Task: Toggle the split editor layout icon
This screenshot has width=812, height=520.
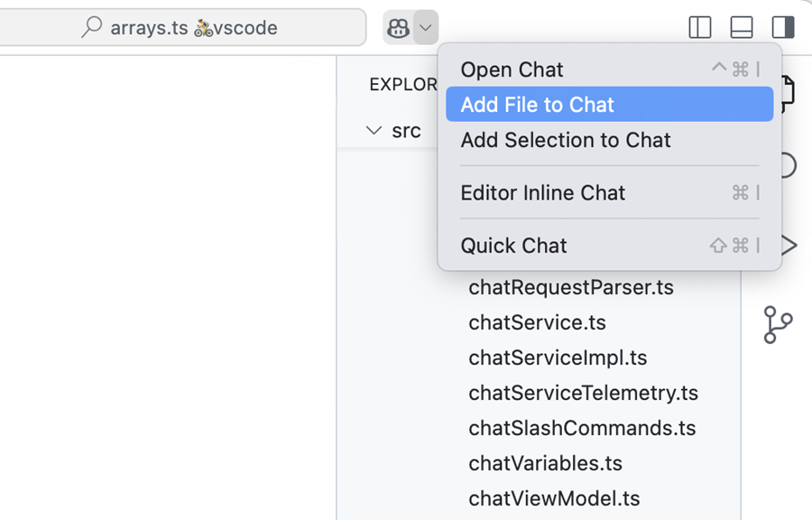Action: 699,27
